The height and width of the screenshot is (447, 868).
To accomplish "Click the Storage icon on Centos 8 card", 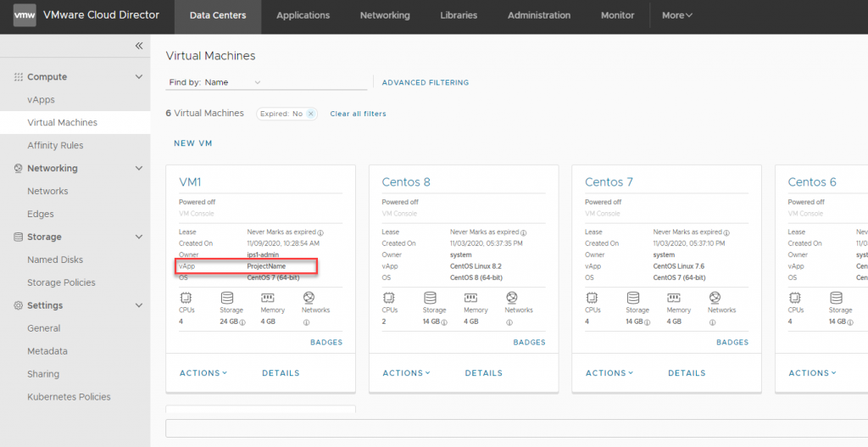I will tap(430, 298).
